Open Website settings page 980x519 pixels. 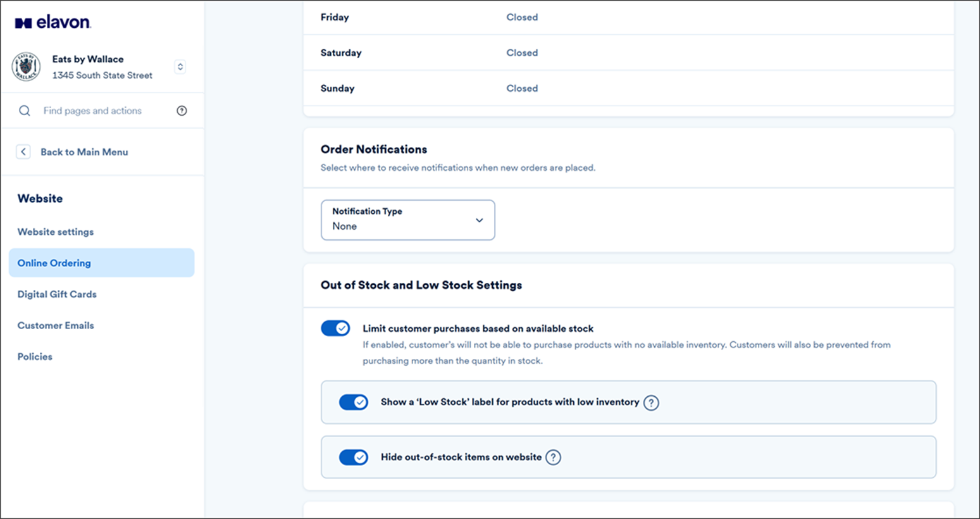(56, 232)
